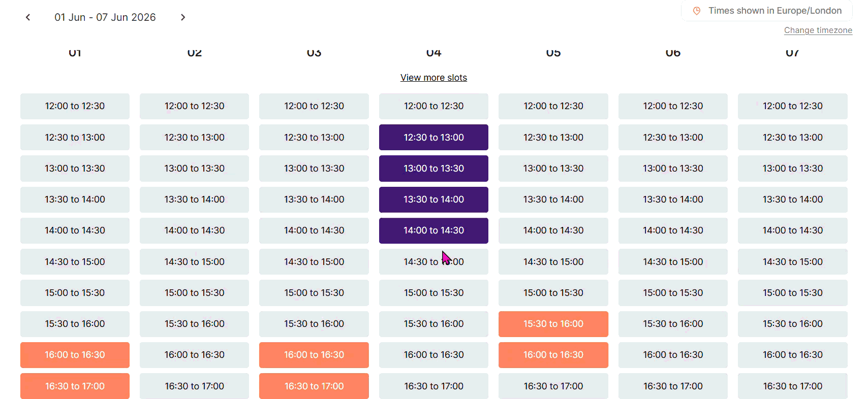Select 14:30 to 15:00 on day 04
868x399 pixels.
pyautogui.click(x=433, y=262)
